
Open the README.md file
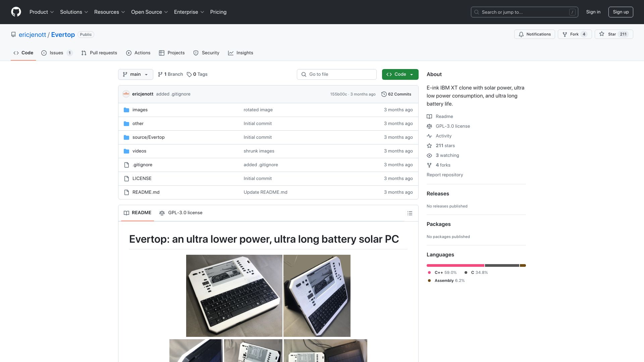click(x=146, y=192)
